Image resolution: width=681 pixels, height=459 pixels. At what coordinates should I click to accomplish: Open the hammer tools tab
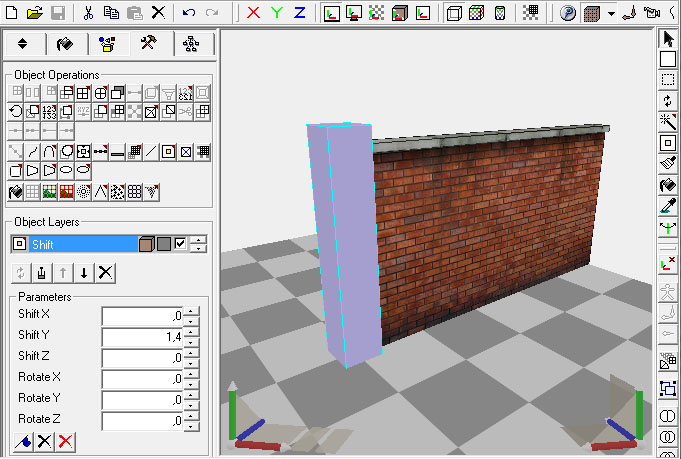(148, 44)
